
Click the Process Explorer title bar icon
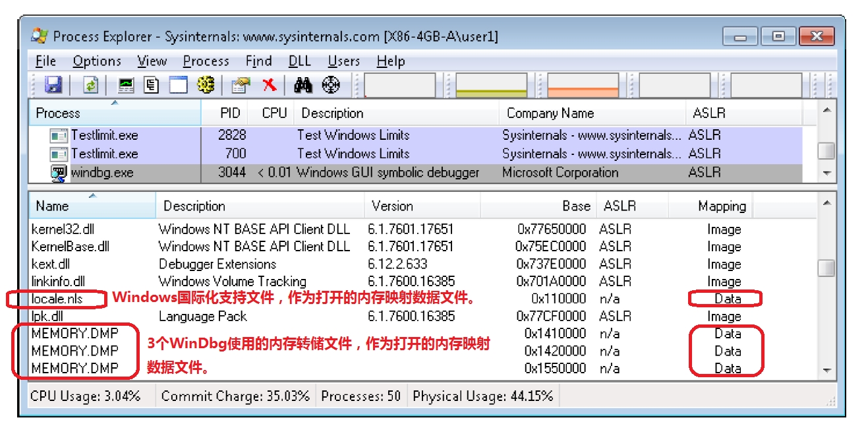tap(40, 36)
